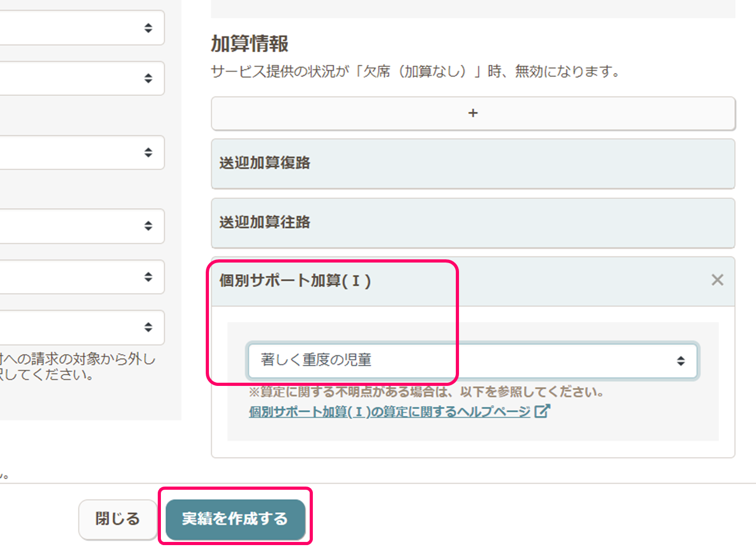Open 個別サポート加算(I)の算定に関するヘルプページ link
The width and height of the screenshot is (756, 553).
[x=389, y=412]
